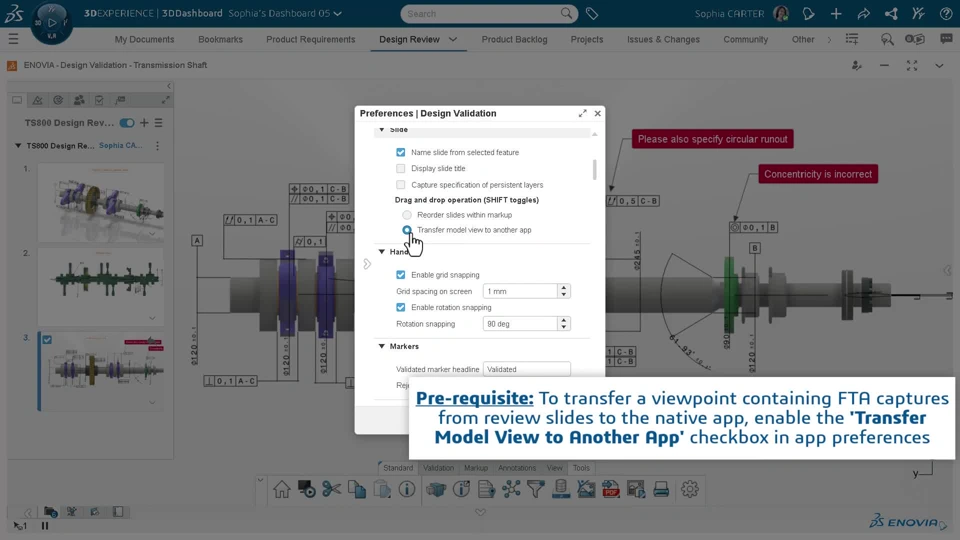Click Please also specify circular runout marker
This screenshot has width=960, height=540.
[713, 139]
